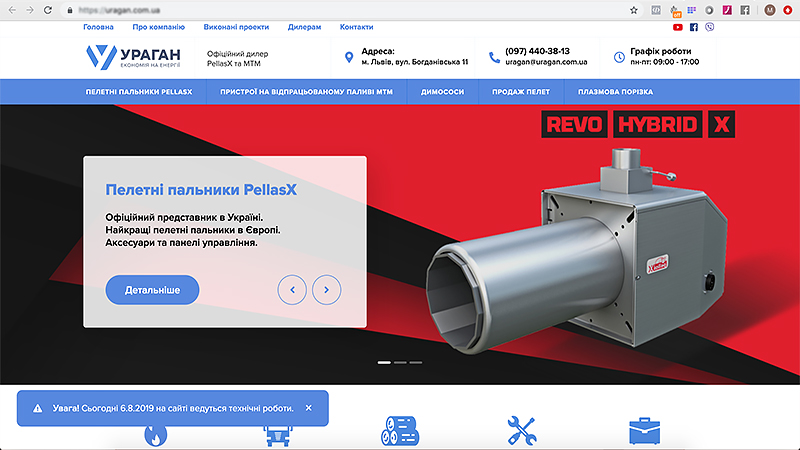Select the Димососи navigation item

point(442,92)
